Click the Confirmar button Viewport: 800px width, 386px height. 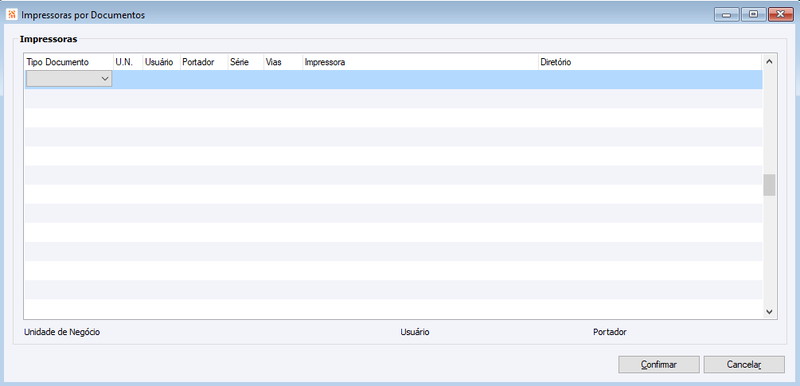click(x=659, y=365)
